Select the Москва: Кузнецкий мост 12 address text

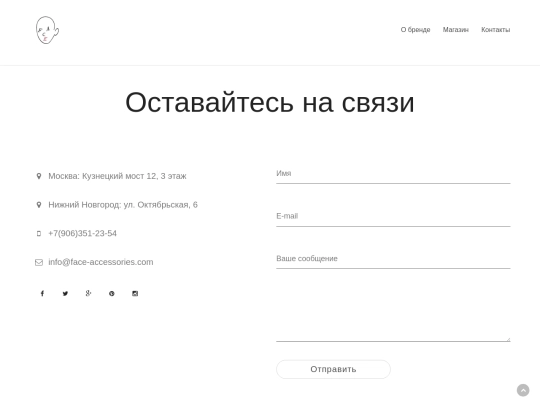click(x=117, y=176)
